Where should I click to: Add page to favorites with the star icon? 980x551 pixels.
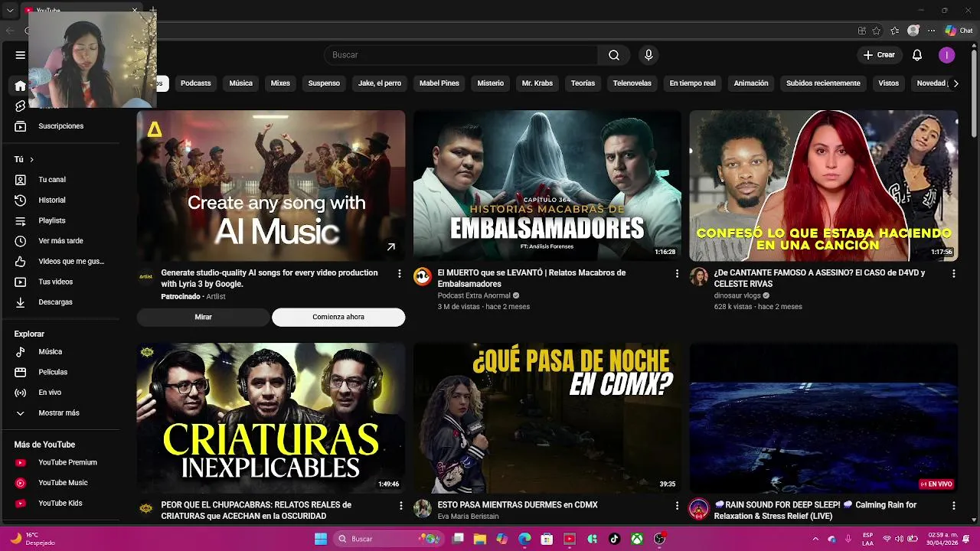point(877,31)
